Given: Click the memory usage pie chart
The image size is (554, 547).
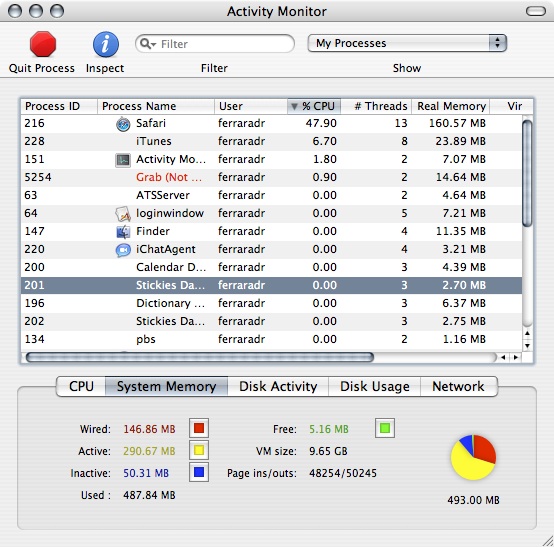Looking at the screenshot, I should [473, 457].
